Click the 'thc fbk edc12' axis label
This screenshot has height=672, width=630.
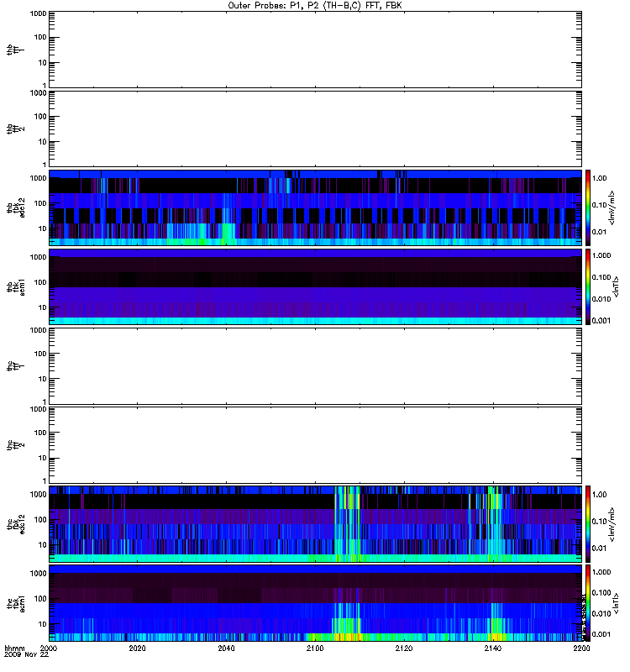click(x=15, y=523)
